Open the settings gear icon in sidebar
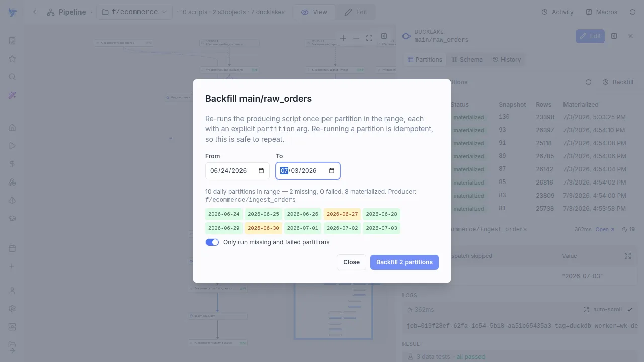This screenshot has width=644, height=362. [x=13, y=309]
